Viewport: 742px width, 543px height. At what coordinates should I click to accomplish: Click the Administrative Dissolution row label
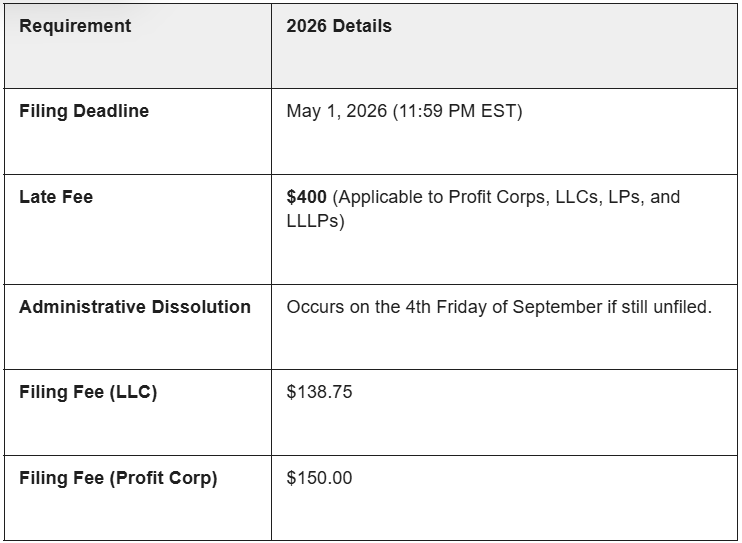click(135, 307)
